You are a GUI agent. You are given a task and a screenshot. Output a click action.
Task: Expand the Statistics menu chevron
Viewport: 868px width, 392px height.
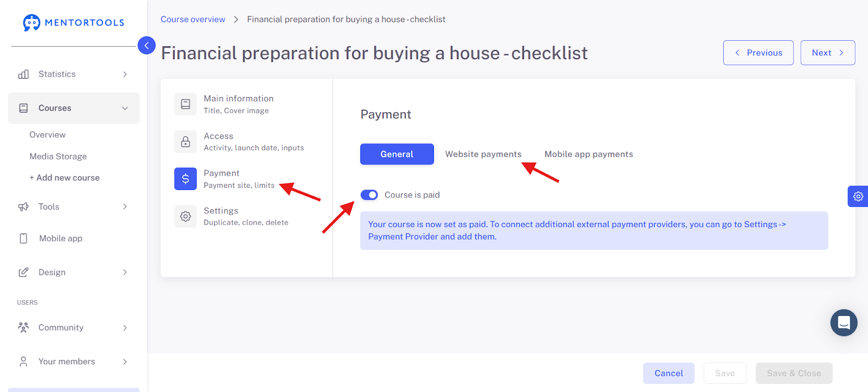[125, 74]
